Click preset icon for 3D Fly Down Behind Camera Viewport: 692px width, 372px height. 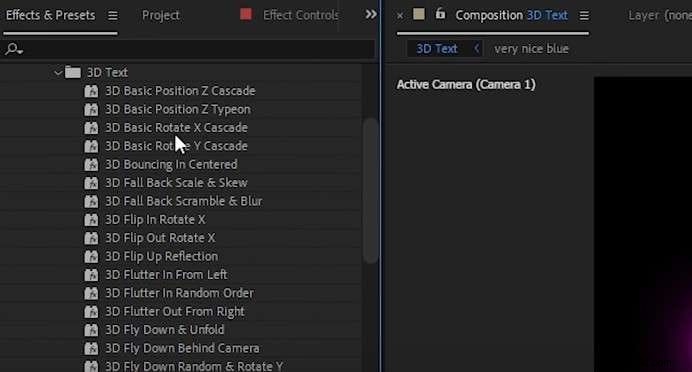[91, 349]
